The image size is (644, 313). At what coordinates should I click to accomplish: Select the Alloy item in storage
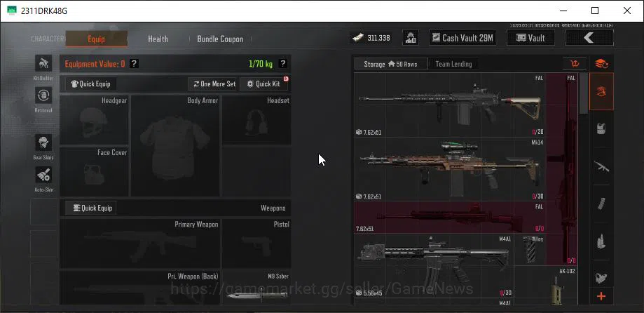tap(530, 250)
